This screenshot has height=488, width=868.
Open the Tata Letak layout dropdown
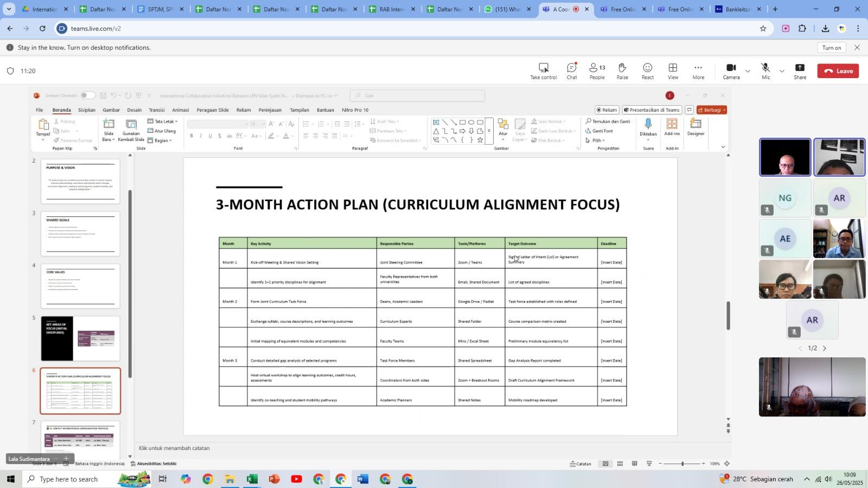tap(162, 121)
